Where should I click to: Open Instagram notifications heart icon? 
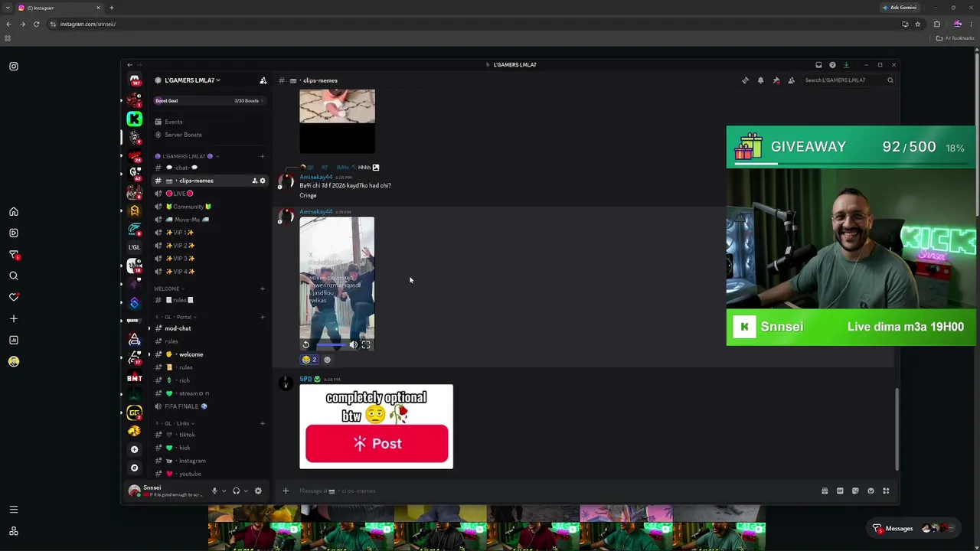click(14, 297)
